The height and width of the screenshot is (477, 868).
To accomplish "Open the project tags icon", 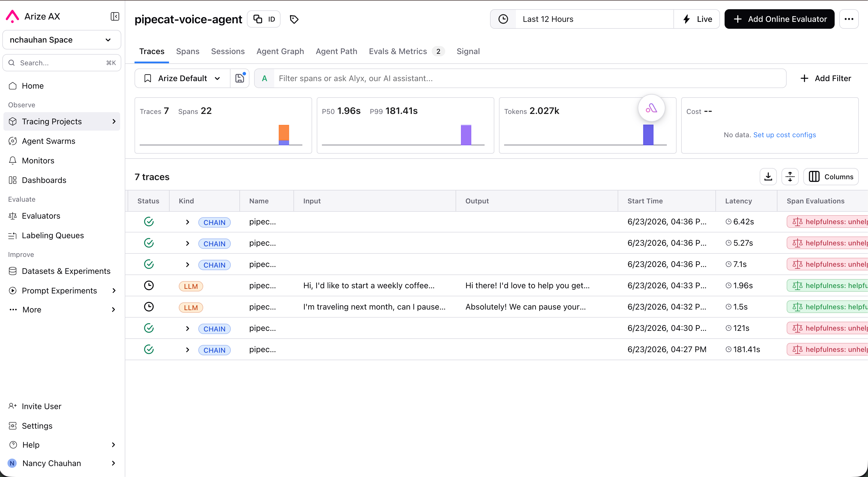I will tap(294, 19).
